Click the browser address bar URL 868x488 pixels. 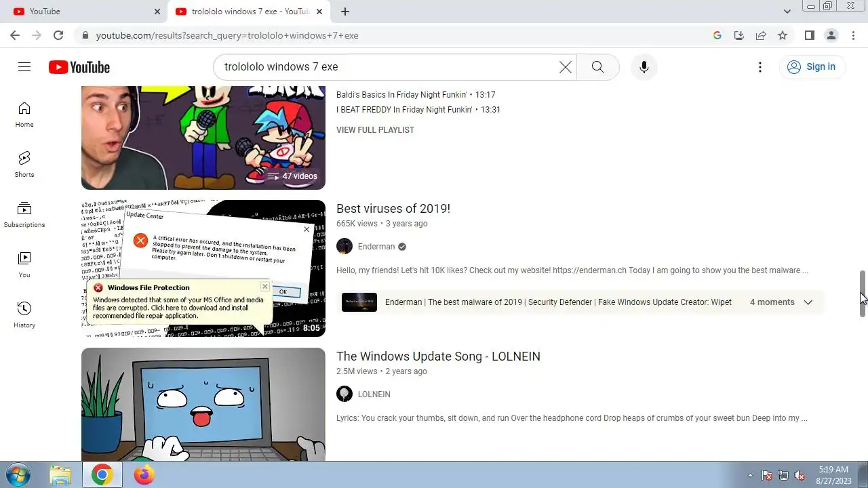pyautogui.click(x=227, y=35)
